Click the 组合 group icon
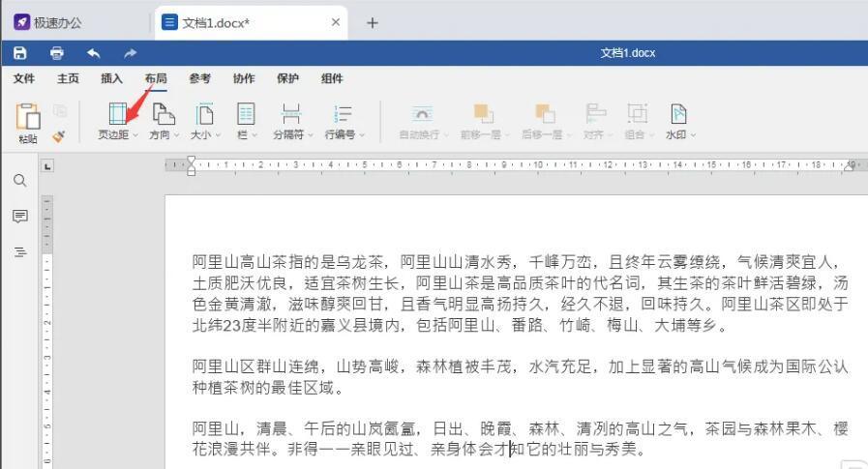This screenshot has height=469, width=868. pyautogui.click(x=637, y=113)
